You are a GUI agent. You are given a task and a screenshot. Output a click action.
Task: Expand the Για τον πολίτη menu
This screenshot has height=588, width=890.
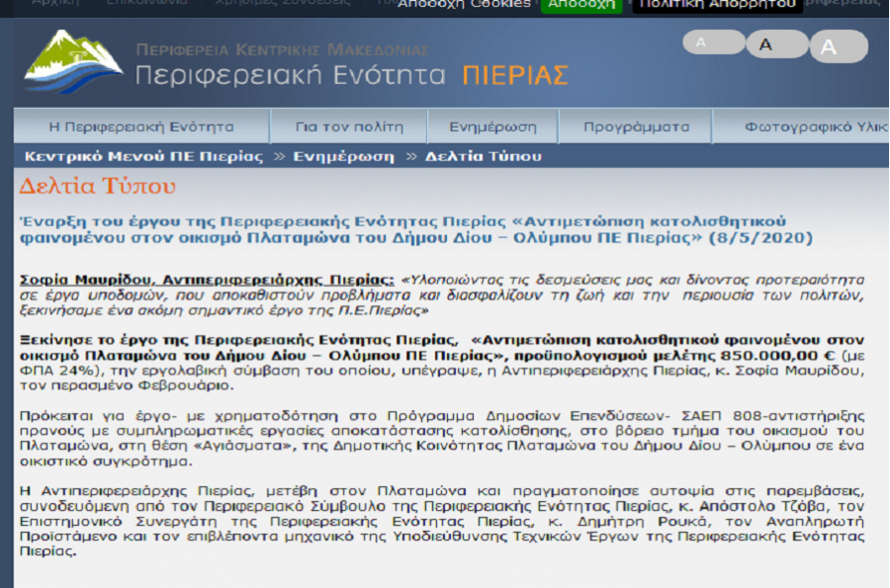349,127
